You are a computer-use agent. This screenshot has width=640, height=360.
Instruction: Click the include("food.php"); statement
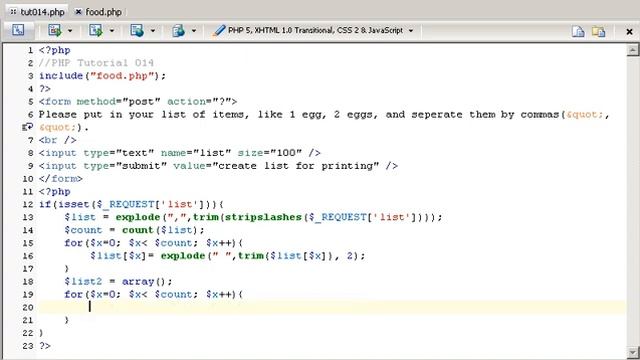(102, 76)
